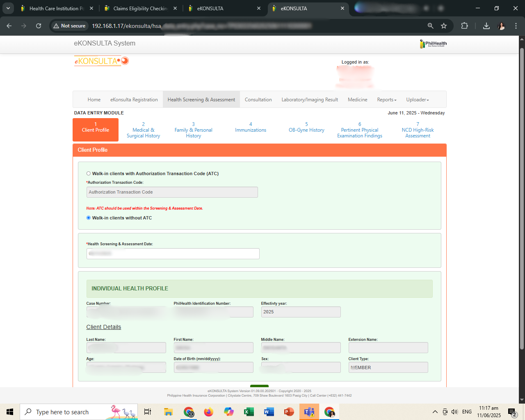
Task: Go to the Medicine menu item
Action: (x=358, y=100)
